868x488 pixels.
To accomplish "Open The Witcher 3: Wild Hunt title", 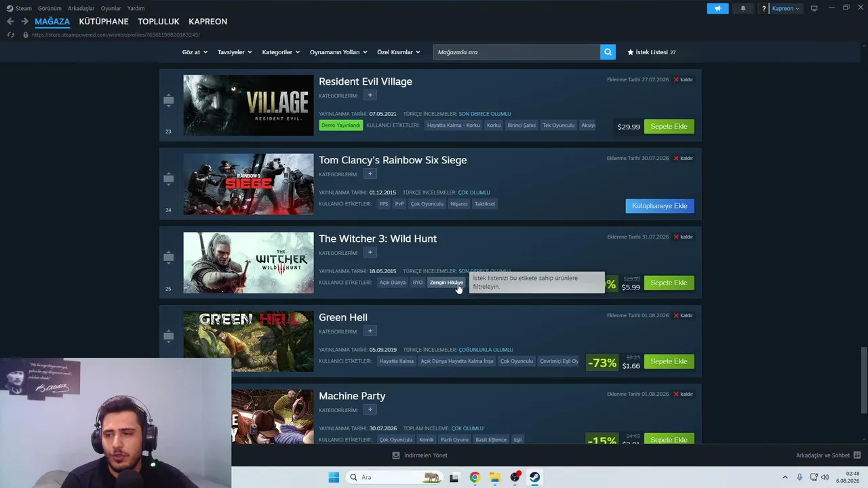I will coord(378,239).
